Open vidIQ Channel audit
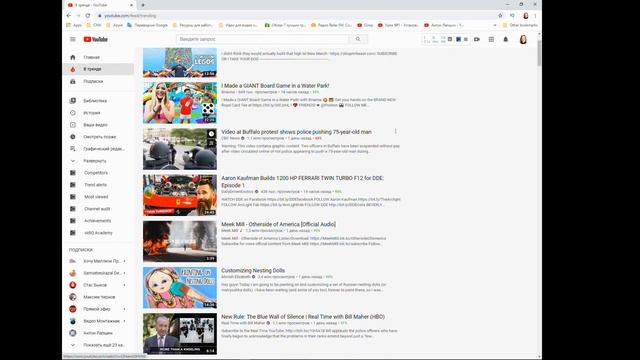The image size is (640, 360). click(x=98, y=209)
